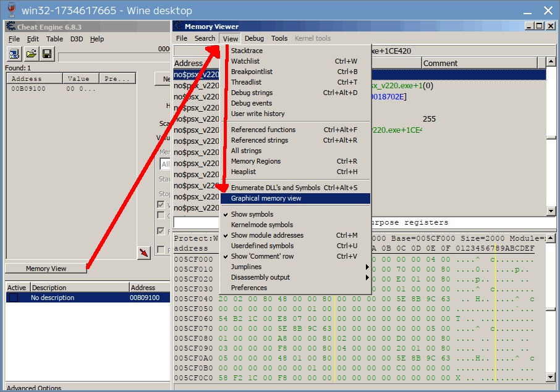Click Advanced Options at the bottom
This screenshot has width=560, height=392.
point(34,388)
